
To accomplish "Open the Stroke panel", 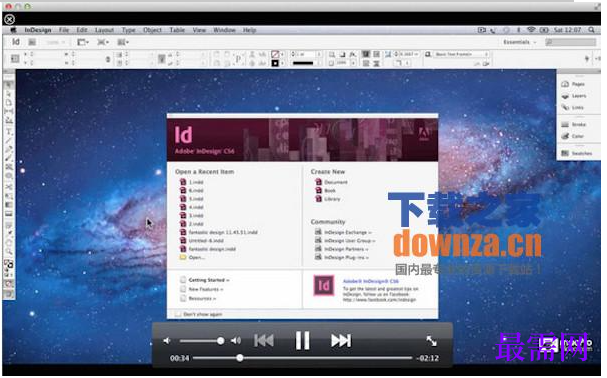I will (574, 124).
